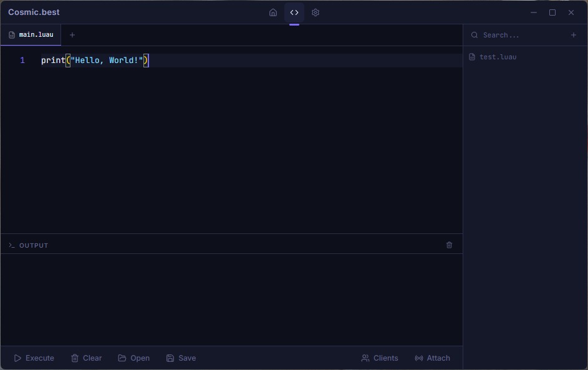Open the Settings gear icon
The height and width of the screenshot is (370, 588).
(316, 12)
